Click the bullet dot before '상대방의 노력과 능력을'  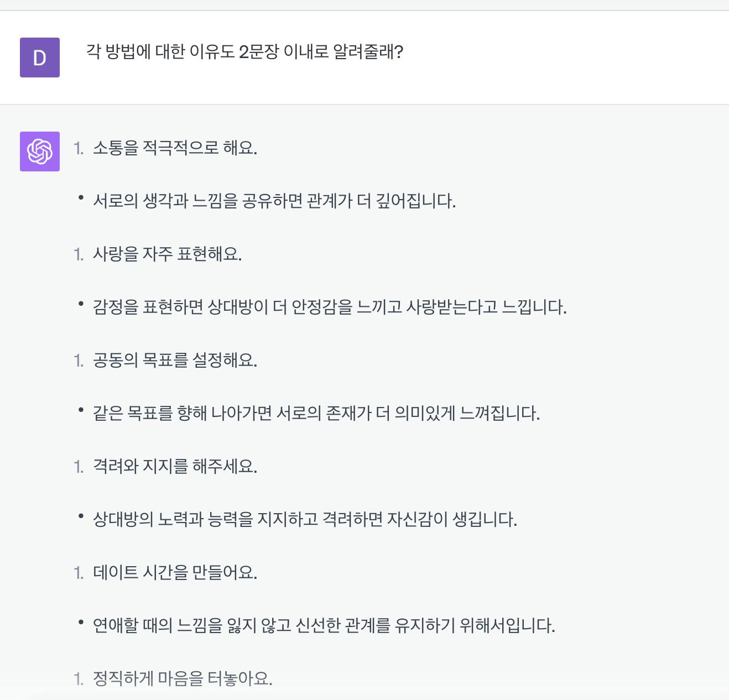pyautogui.click(x=81, y=515)
